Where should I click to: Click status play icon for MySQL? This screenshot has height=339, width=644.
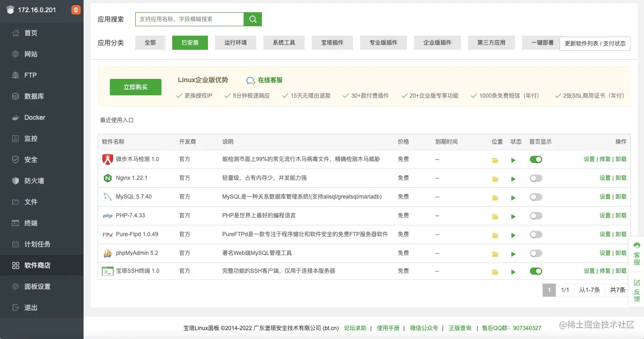click(x=513, y=198)
